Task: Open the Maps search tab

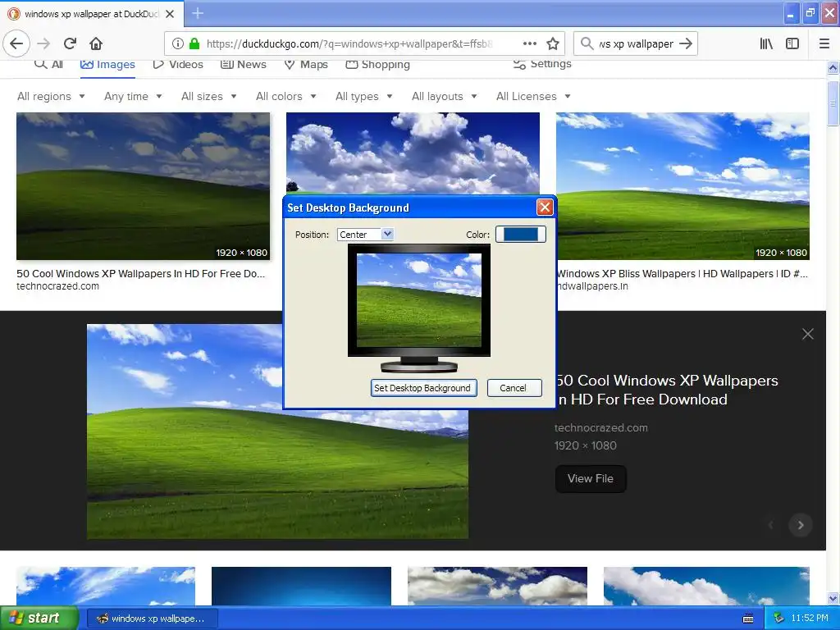Action: (306, 64)
